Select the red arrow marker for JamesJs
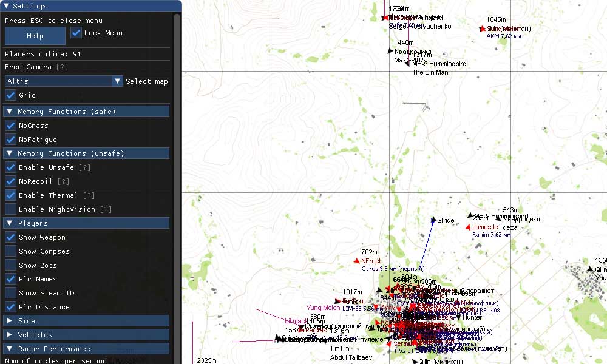607x364 pixels. (x=468, y=227)
